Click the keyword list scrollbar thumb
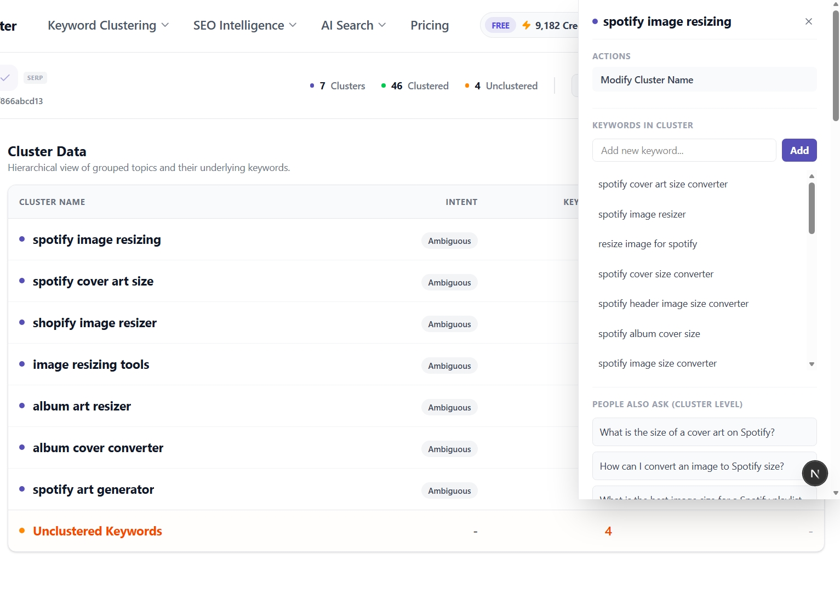Screen dimensions: 840x616 pyautogui.click(x=812, y=208)
